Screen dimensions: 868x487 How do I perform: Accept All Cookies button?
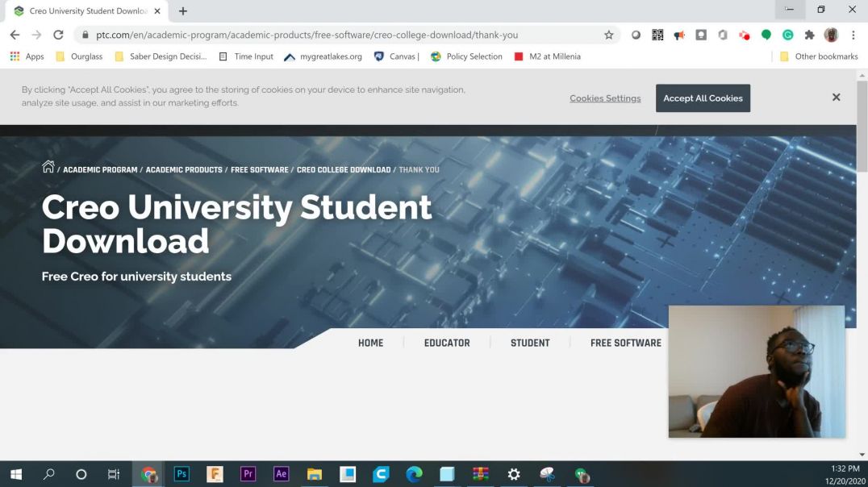click(x=703, y=98)
